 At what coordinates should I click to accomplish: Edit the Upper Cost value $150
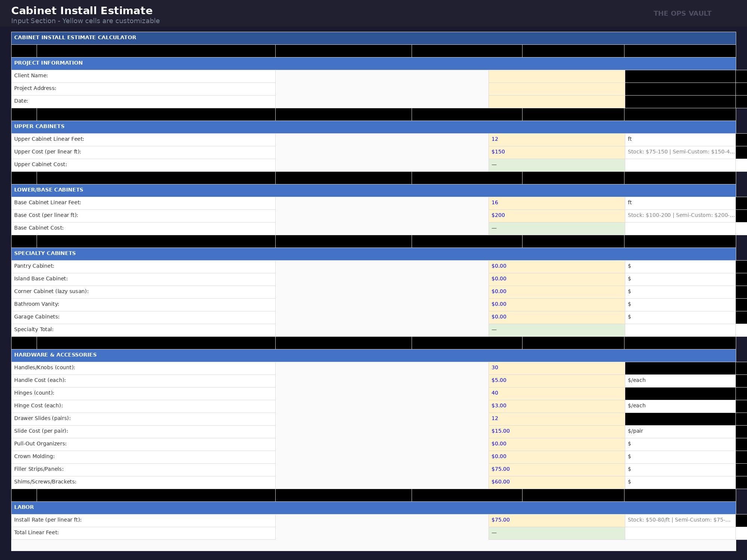click(557, 153)
